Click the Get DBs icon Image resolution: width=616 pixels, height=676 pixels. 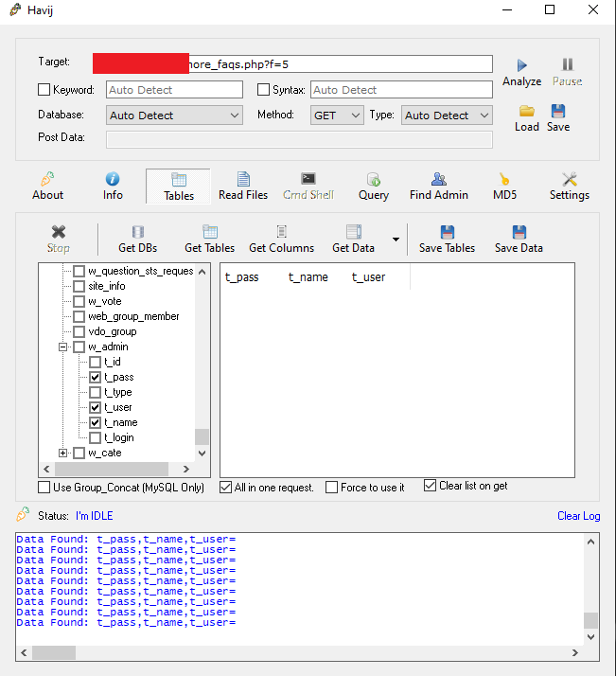click(138, 232)
